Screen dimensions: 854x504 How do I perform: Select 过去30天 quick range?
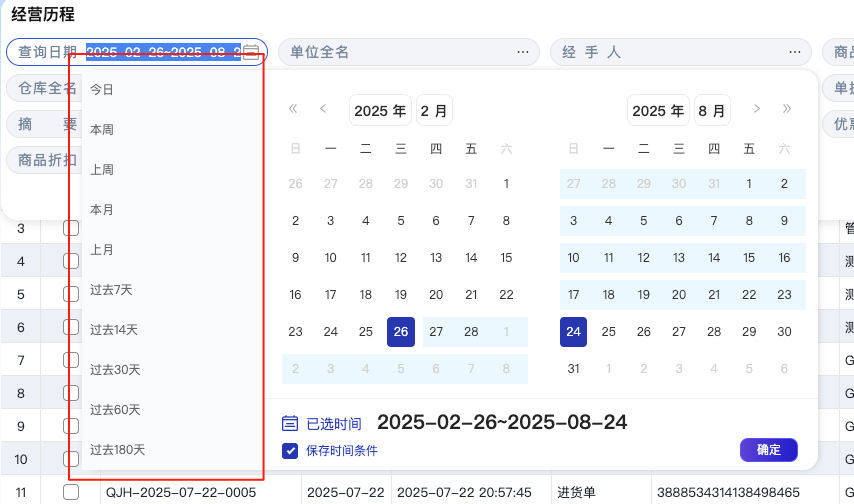point(115,370)
